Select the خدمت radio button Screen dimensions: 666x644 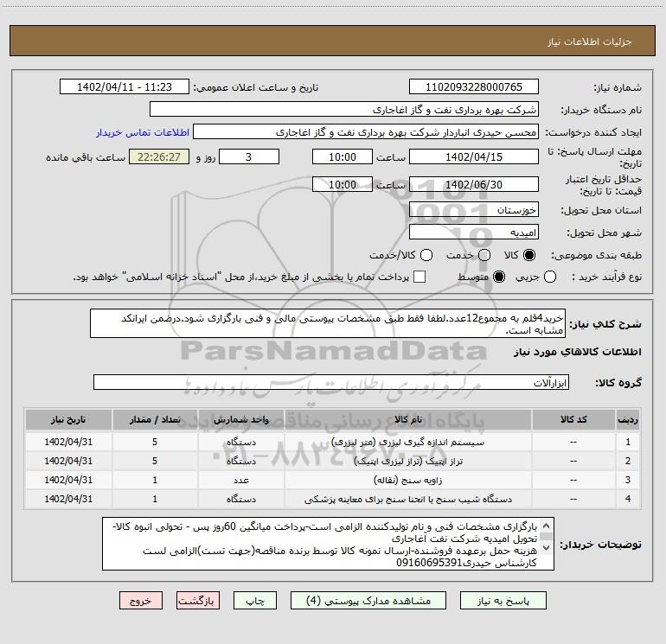click(484, 255)
